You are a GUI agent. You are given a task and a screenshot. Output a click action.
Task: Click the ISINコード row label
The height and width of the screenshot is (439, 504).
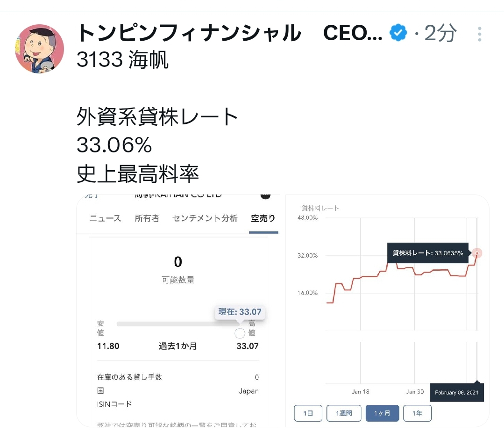point(114,404)
